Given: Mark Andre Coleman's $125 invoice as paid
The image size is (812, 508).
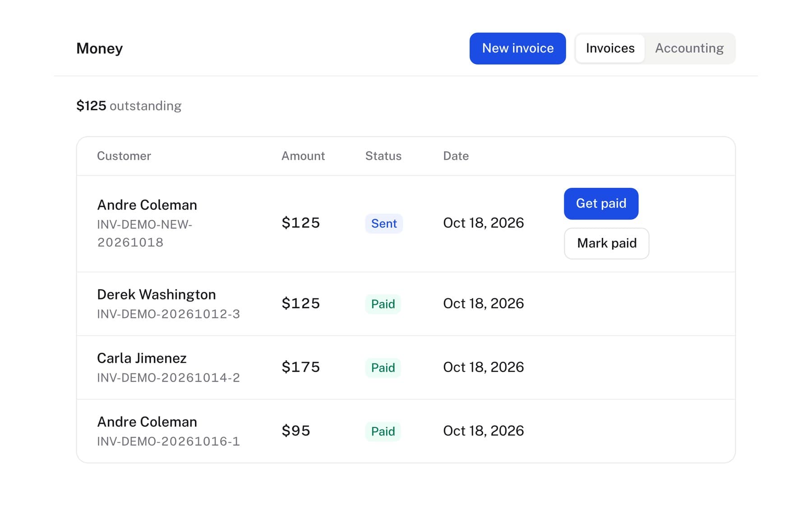Looking at the screenshot, I should pos(607,243).
